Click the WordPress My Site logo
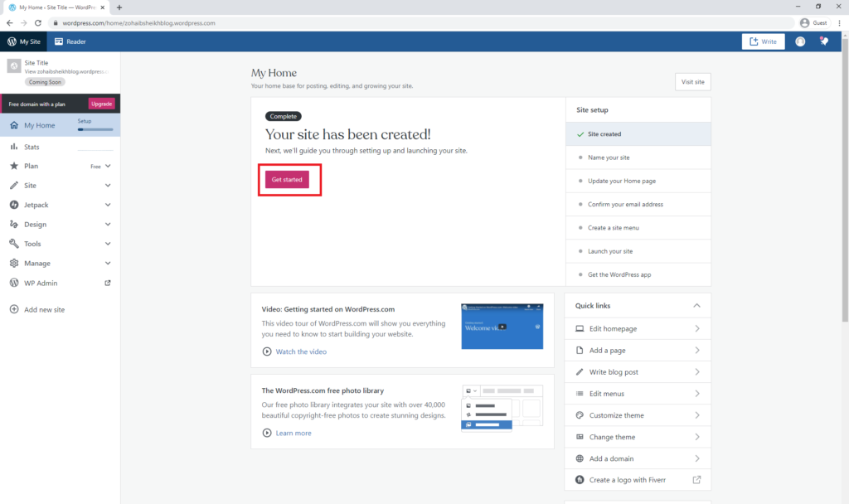The image size is (849, 504). (12, 41)
